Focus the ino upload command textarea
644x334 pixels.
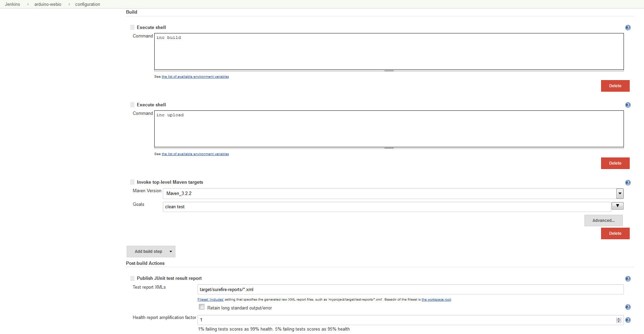coord(389,129)
